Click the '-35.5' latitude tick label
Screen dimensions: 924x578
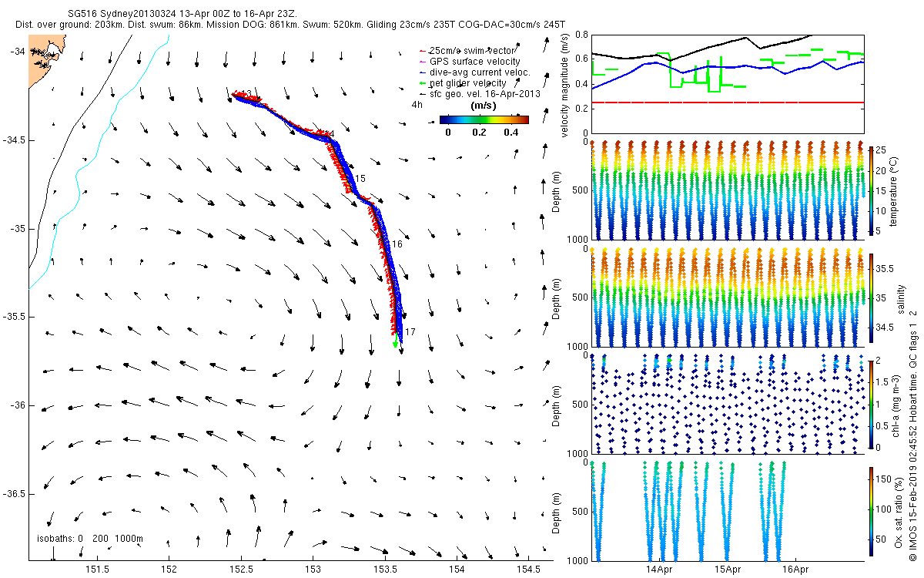point(14,317)
